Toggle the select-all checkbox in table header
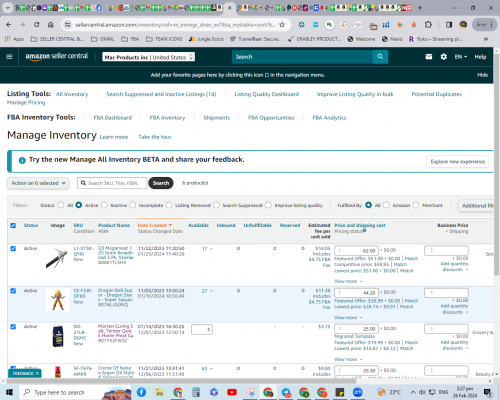 point(13,225)
